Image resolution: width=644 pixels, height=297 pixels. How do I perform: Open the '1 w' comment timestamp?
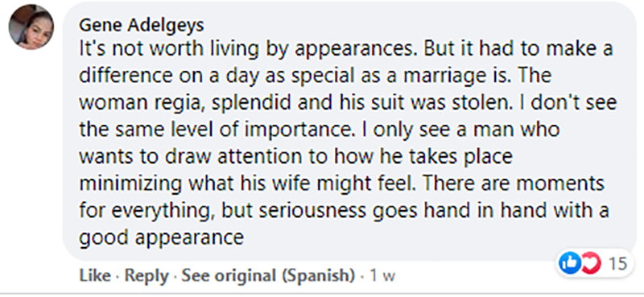pyautogui.click(x=382, y=275)
